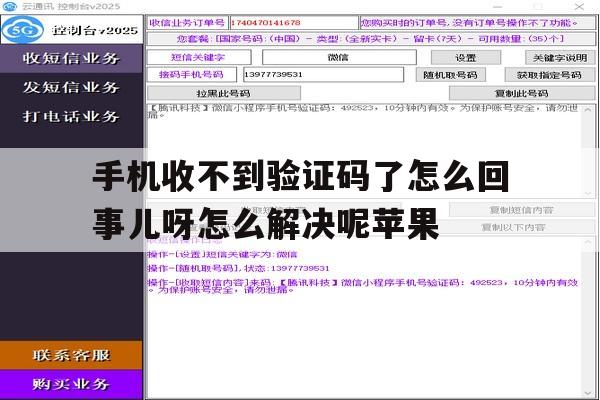This screenshot has width=600, height=400.
Task: Open the 收短信业务 menu item
Action: pyautogui.click(x=71, y=58)
